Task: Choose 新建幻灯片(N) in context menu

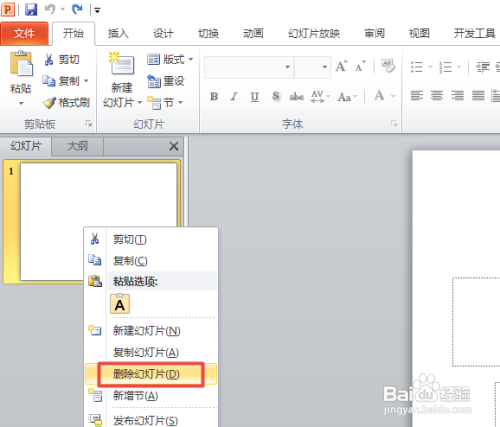Action: click(x=151, y=331)
